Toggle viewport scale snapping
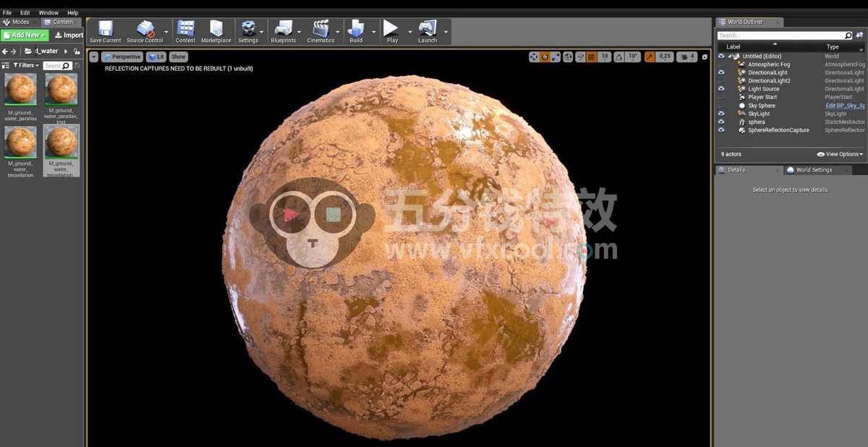 pyautogui.click(x=650, y=56)
